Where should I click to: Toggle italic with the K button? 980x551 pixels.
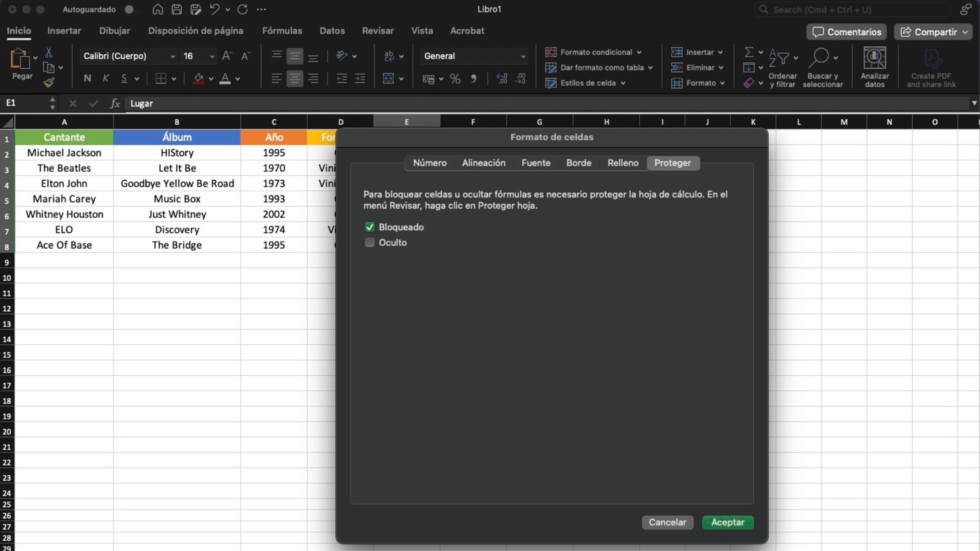[106, 78]
